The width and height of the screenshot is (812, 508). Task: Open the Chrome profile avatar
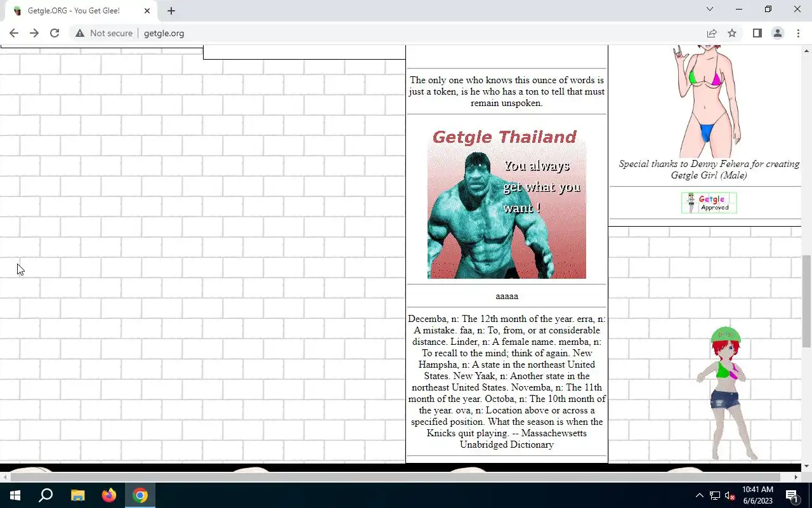point(777,33)
